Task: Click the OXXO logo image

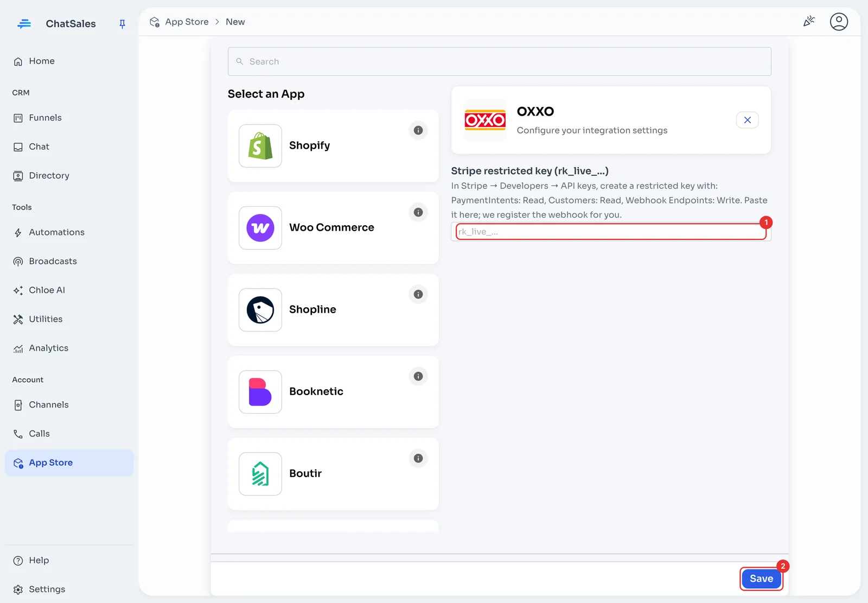Action: (485, 120)
